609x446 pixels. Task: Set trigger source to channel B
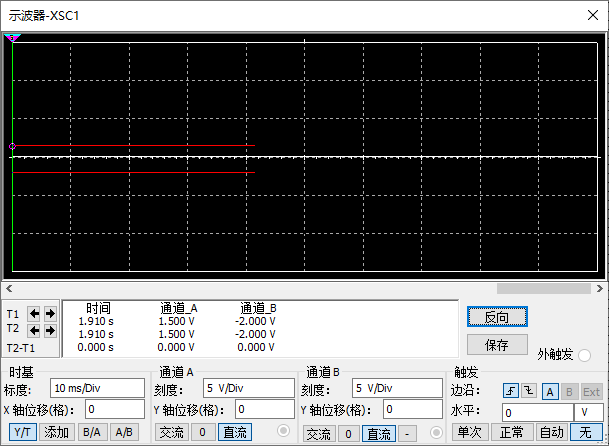click(x=569, y=392)
